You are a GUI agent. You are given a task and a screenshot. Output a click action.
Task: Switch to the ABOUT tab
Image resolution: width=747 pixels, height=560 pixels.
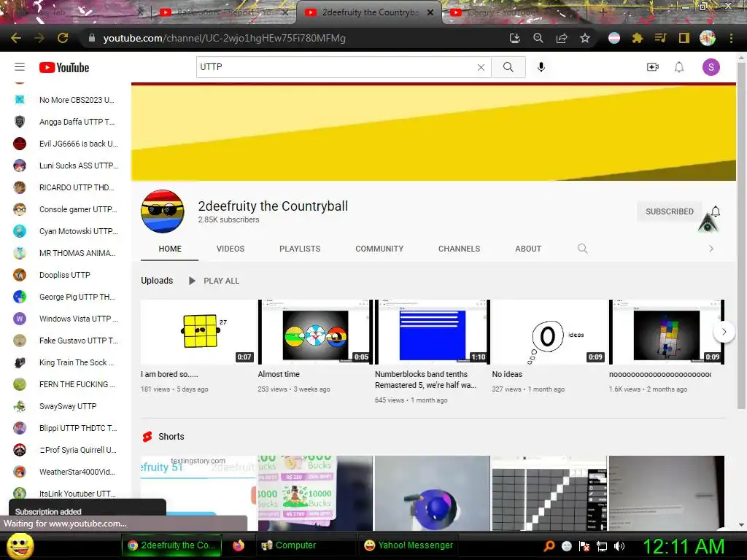point(528,249)
